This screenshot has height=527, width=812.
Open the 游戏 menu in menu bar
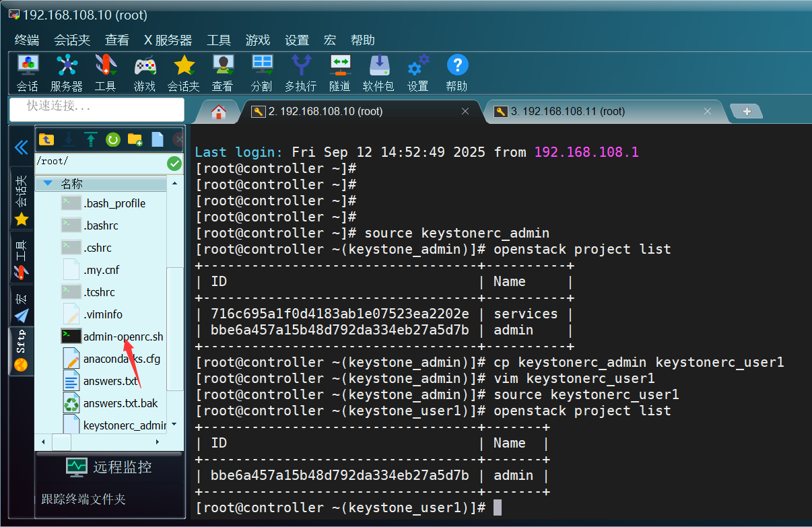pyautogui.click(x=258, y=40)
